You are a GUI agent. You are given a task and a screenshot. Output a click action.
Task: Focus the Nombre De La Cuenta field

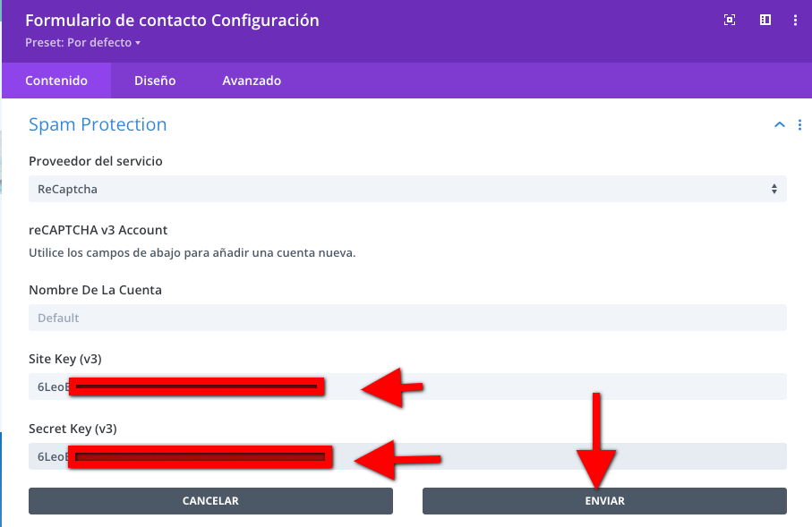point(407,318)
